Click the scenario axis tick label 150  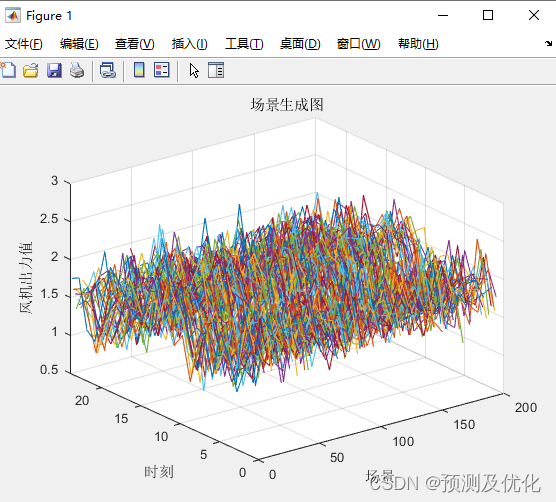click(464, 424)
